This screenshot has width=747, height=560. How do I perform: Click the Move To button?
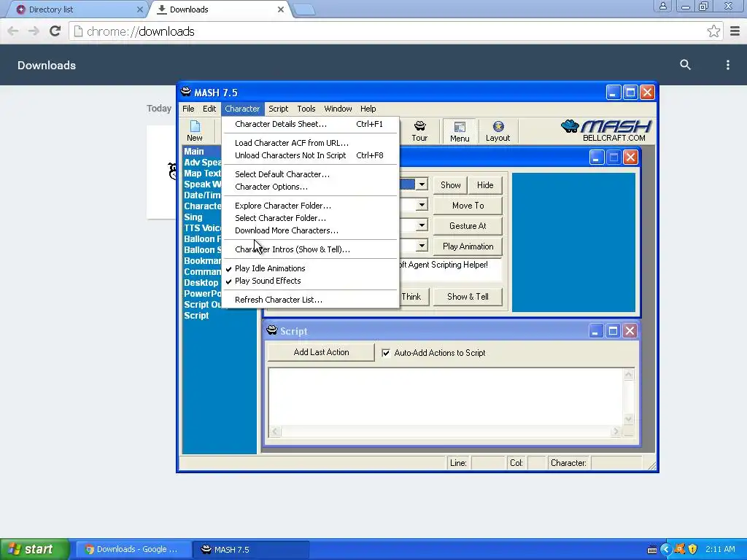[x=468, y=205]
